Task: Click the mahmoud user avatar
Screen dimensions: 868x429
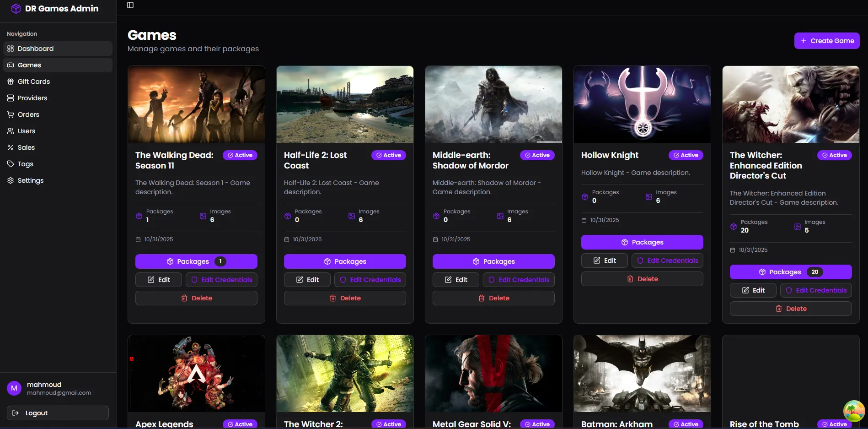Action: (14, 388)
